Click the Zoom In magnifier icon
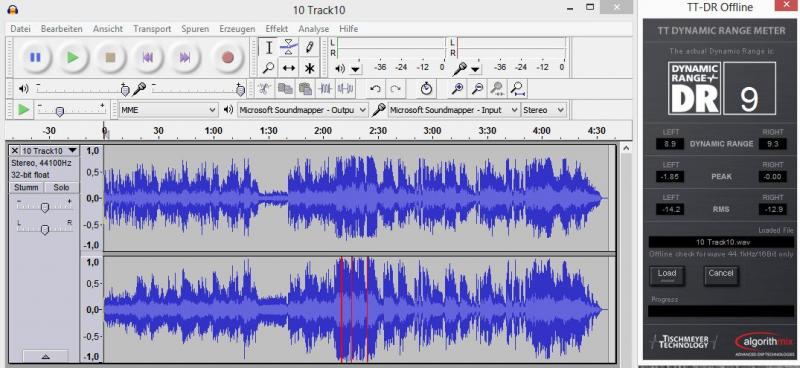Screen dimensions: 800x368 (457, 89)
